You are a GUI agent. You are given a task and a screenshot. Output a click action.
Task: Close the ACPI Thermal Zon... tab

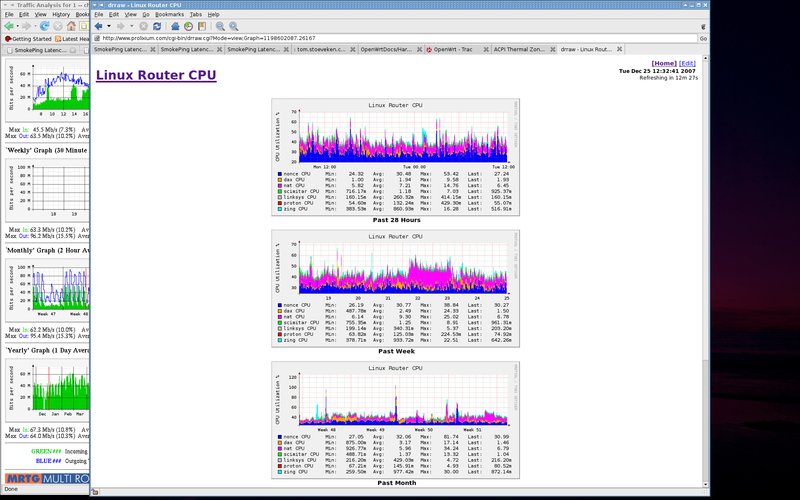coord(553,49)
